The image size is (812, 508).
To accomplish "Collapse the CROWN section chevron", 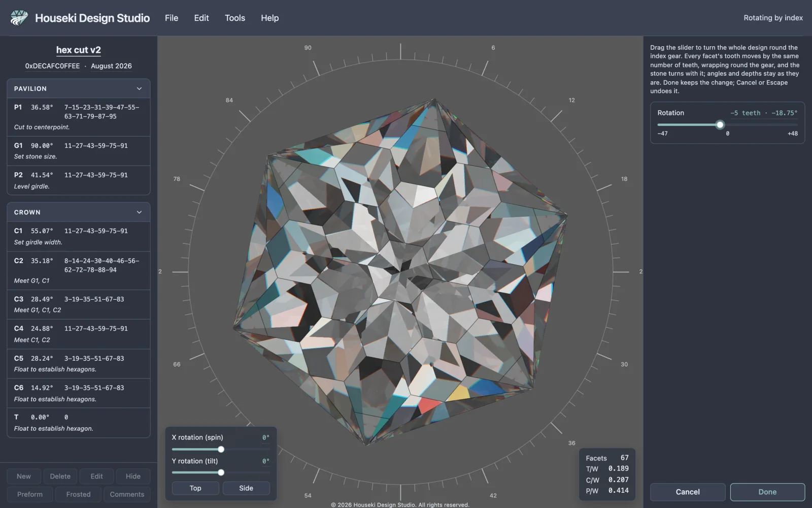I will tap(139, 212).
